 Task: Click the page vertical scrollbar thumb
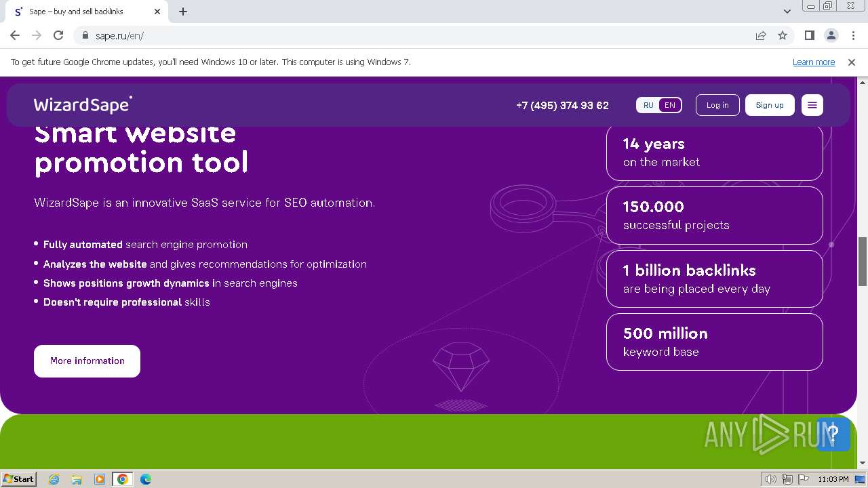coord(863,261)
